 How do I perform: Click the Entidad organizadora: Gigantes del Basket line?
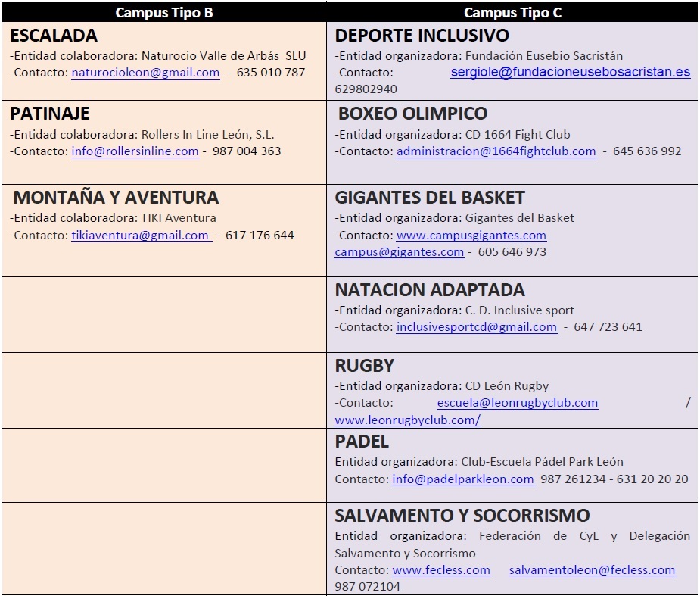pos(455,218)
